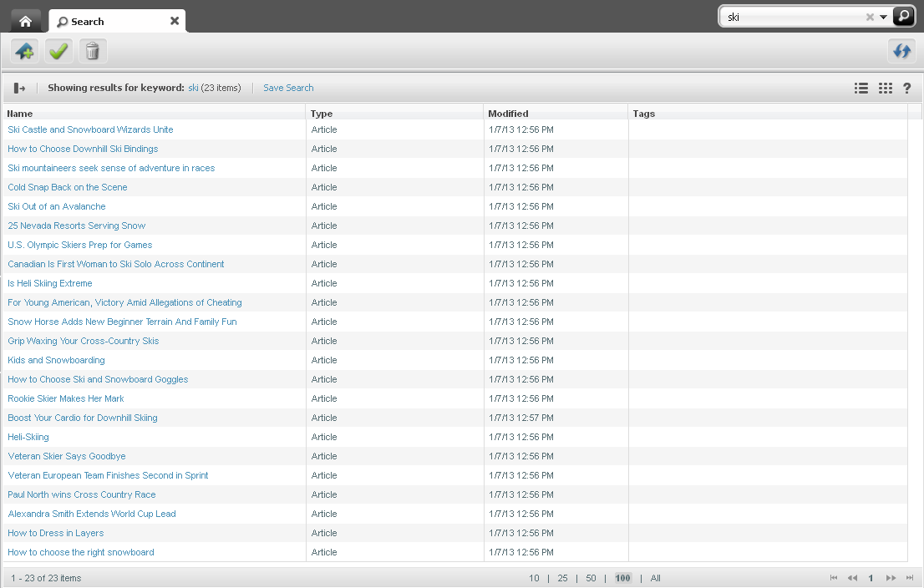The height and width of the screenshot is (588, 924).
Task: Open Snow Horse Adds New Beginner Terrain article
Action: [123, 322]
